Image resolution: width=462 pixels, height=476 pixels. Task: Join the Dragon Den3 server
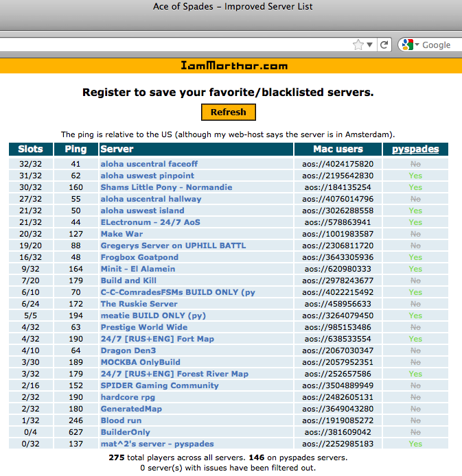pyautogui.click(x=128, y=350)
